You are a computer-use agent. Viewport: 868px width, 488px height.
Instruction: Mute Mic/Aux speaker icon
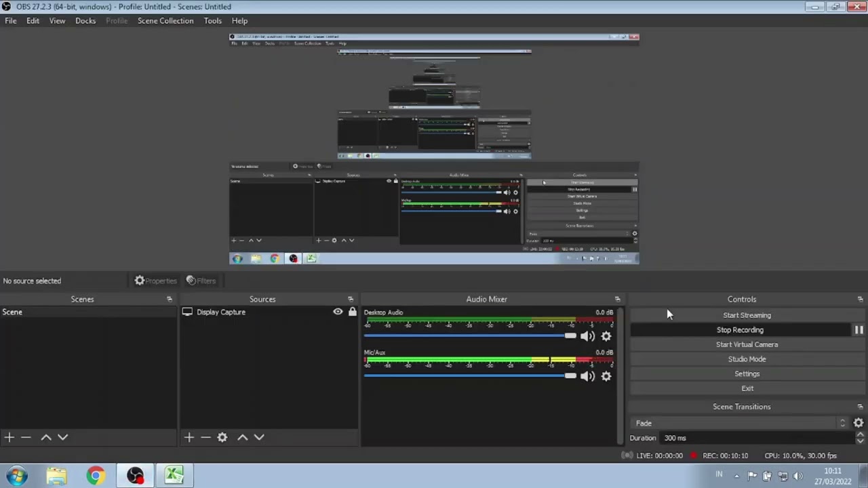click(x=587, y=376)
